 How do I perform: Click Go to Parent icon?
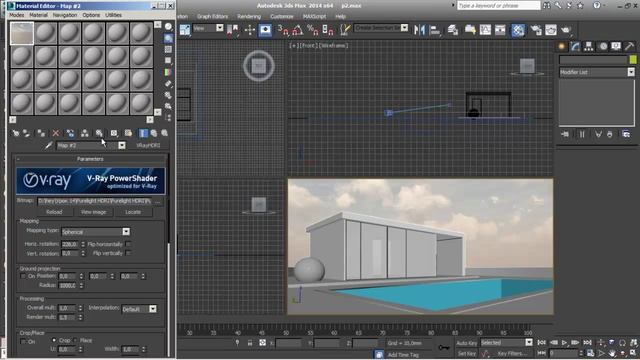[x=154, y=133]
